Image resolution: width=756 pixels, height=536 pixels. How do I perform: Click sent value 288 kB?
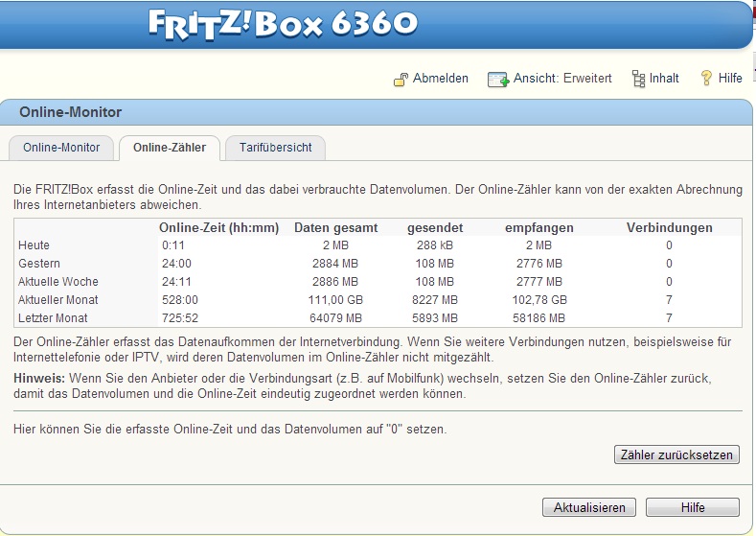click(435, 245)
